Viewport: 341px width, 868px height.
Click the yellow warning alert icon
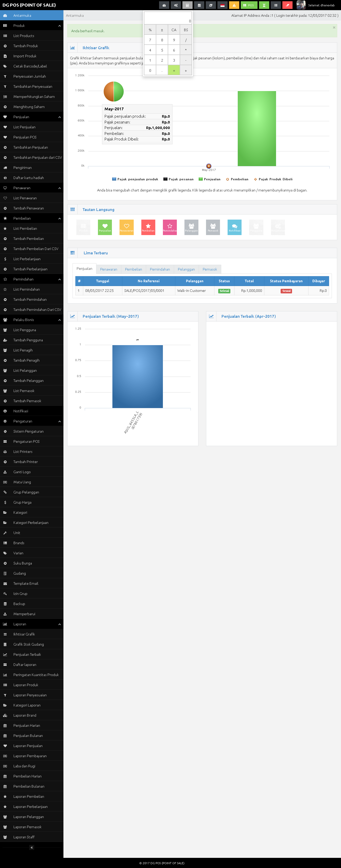[234, 5]
